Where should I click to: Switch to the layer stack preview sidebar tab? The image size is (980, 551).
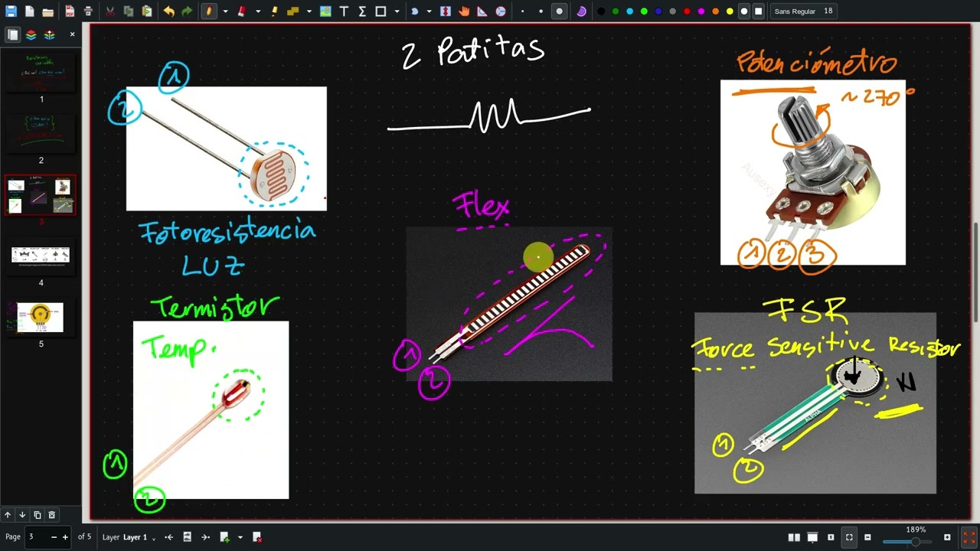[50, 34]
